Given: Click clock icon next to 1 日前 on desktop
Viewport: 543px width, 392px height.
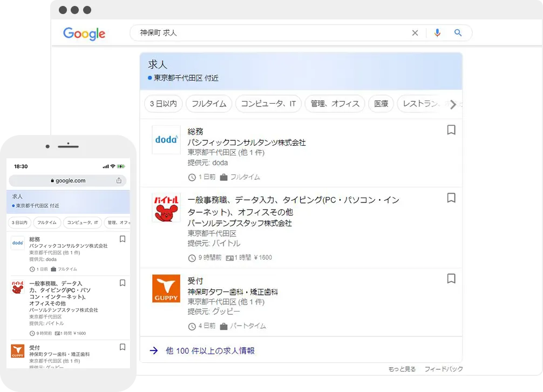Looking at the screenshot, I should point(192,177).
